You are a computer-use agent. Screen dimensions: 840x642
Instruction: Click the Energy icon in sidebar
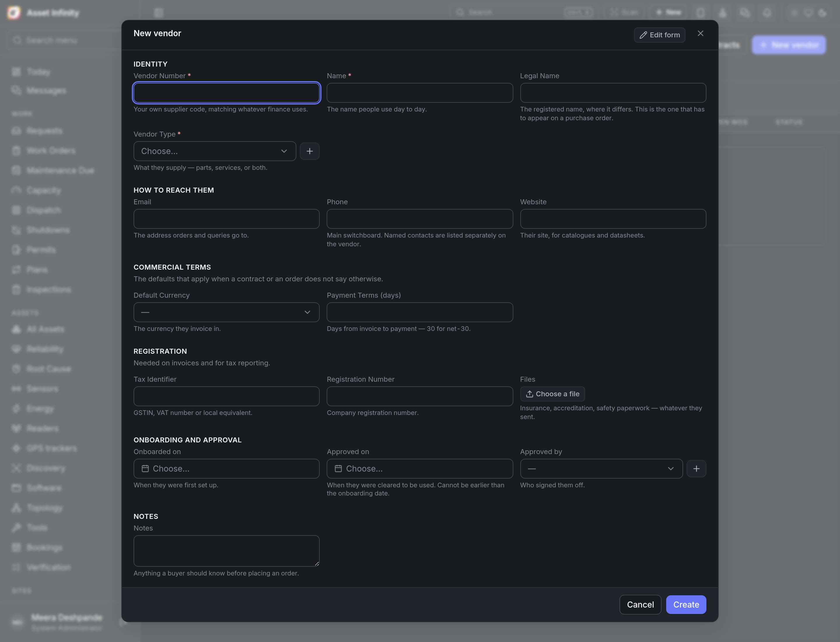point(16,409)
